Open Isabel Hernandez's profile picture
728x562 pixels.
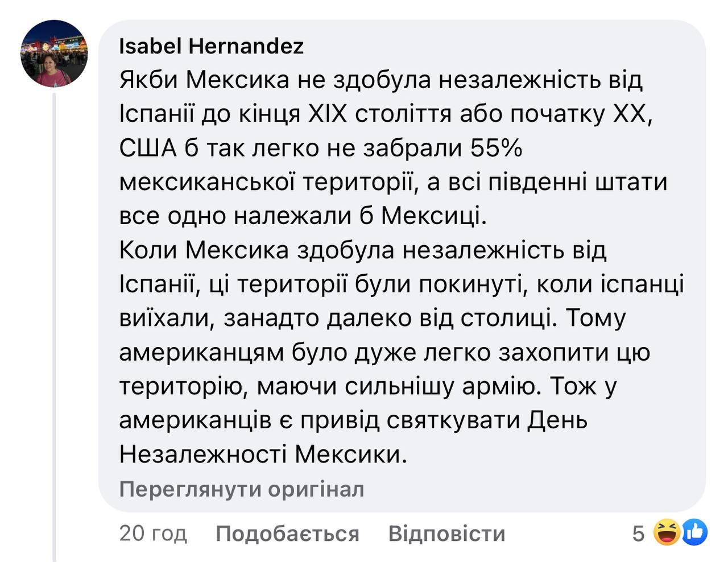tap(55, 53)
